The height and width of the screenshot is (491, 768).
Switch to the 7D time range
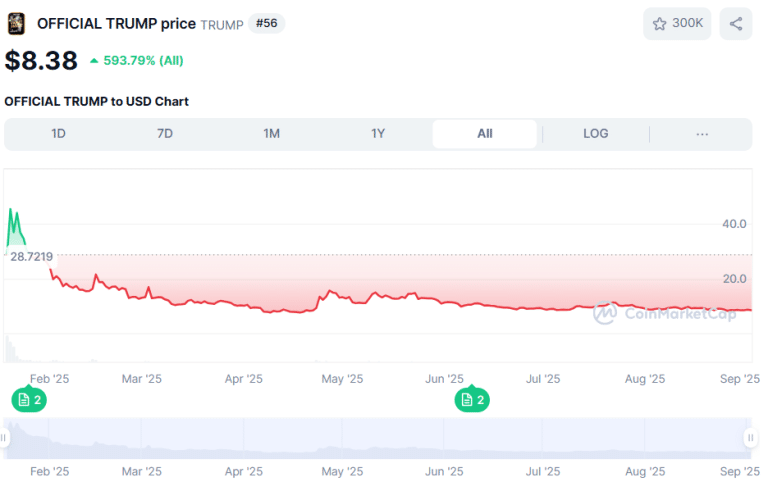coord(165,134)
